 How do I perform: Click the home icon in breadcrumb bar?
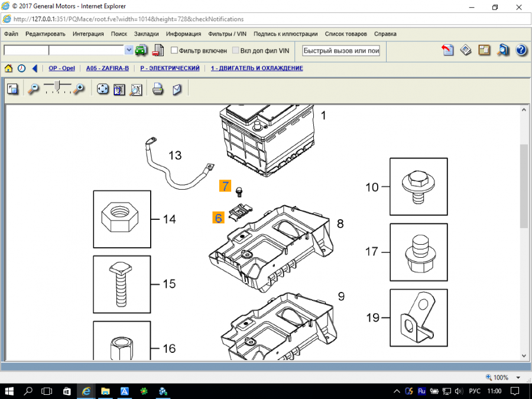pyautogui.click(x=9, y=69)
